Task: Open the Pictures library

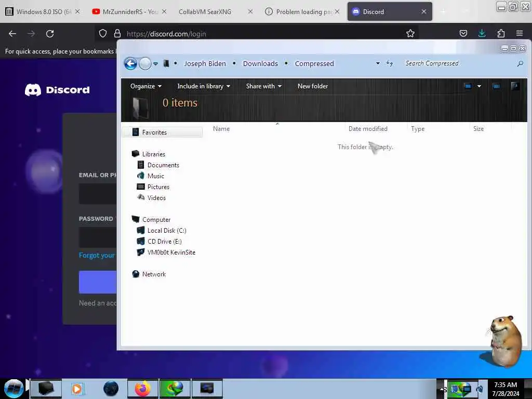Action: pyautogui.click(x=158, y=187)
